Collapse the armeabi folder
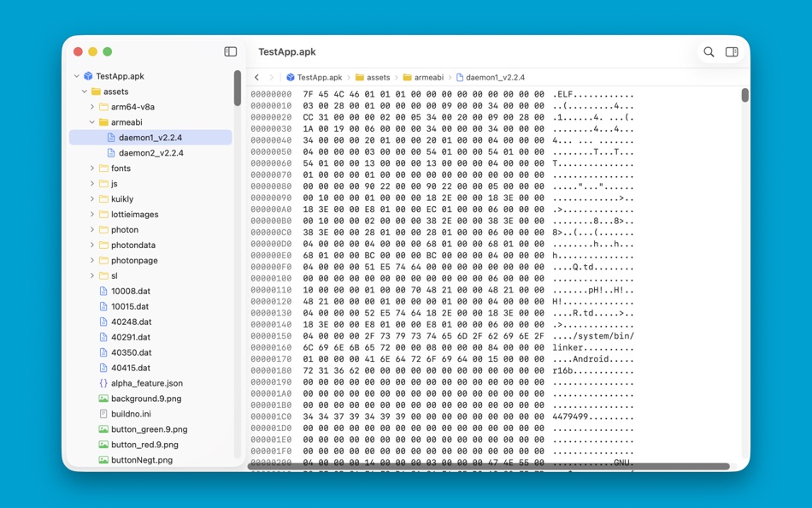 (x=92, y=121)
